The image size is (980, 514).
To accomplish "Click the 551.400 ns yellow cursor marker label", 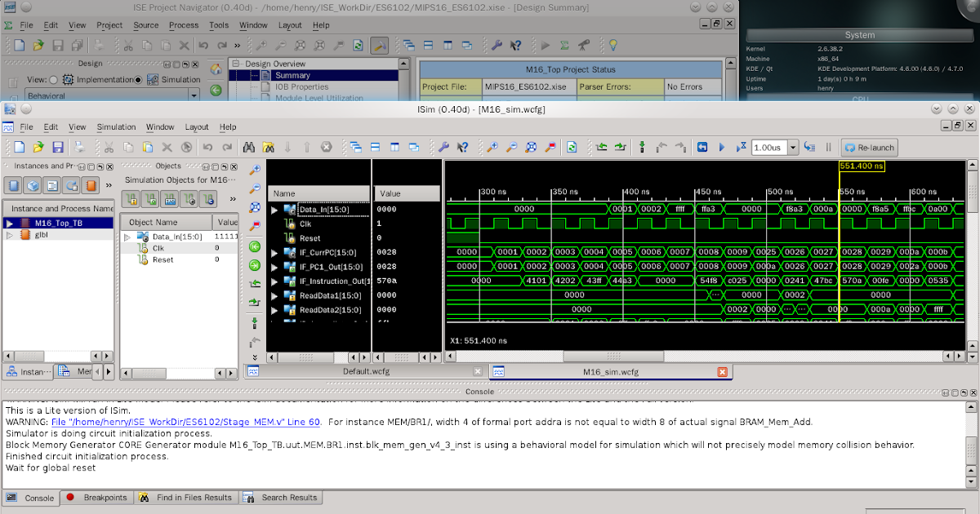I will click(862, 166).
